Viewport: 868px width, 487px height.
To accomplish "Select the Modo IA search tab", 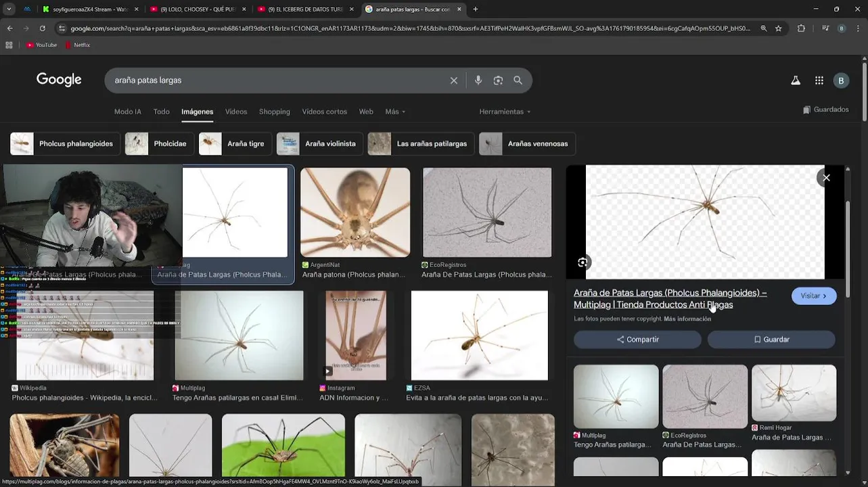I will click(x=128, y=112).
